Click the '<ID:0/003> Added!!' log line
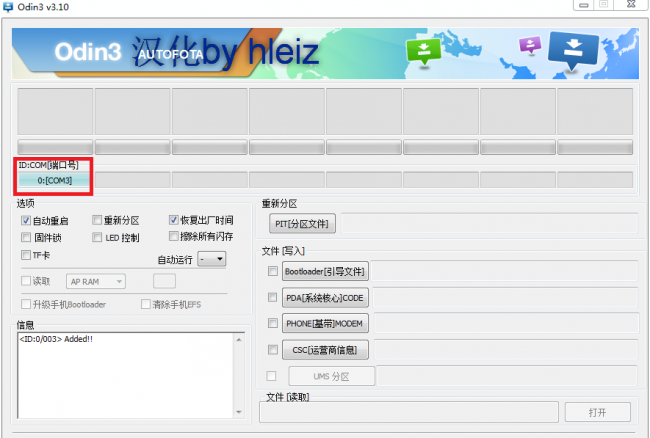 click(56, 339)
